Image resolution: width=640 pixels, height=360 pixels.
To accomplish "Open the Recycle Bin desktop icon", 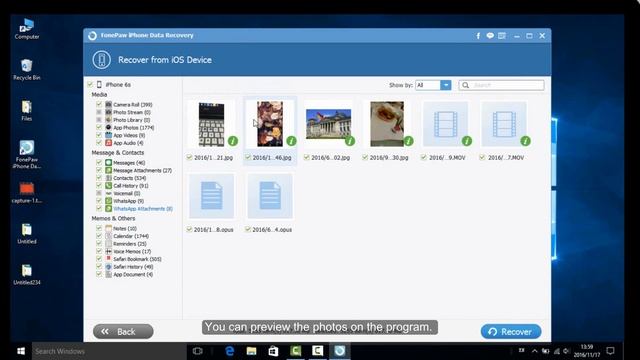I will point(27,69).
